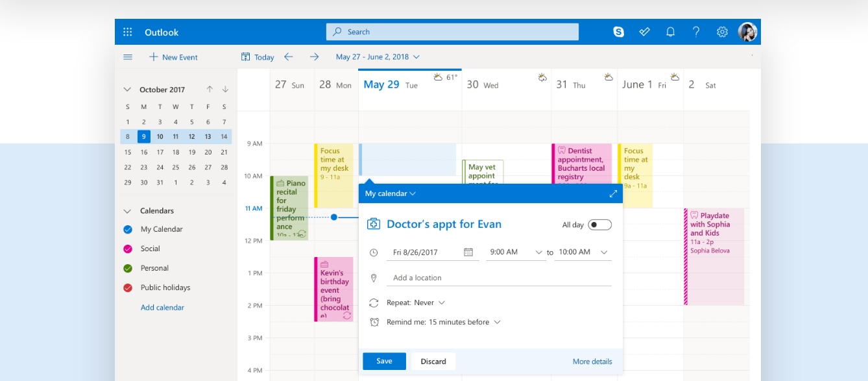Uncheck the My Calendar checkbox
The image size is (868, 381).
[128, 229]
